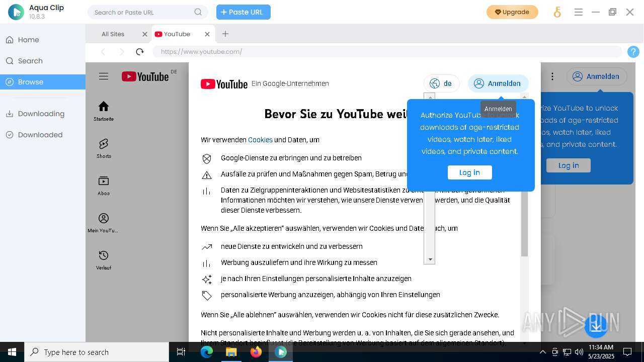Viewport: 644px width, 362px height.
Task: Click the magnifier icon in search field
Action: [x=198, y=12]
